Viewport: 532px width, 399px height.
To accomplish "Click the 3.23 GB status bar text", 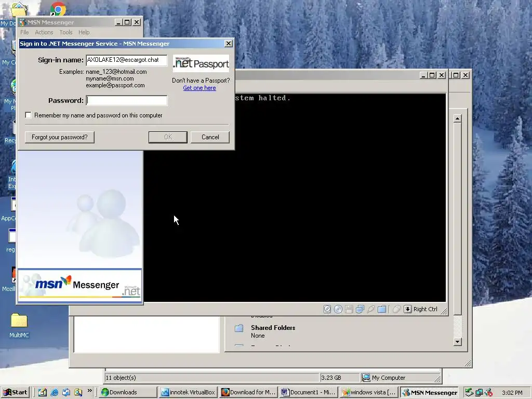I will pyautogui.click(x=331, y=378).
